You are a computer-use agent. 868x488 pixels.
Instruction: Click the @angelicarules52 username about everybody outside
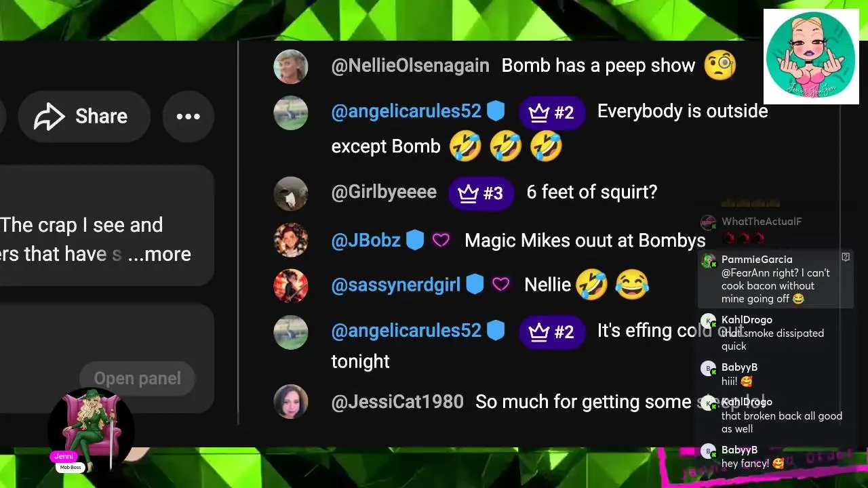[x=406, y=111]
